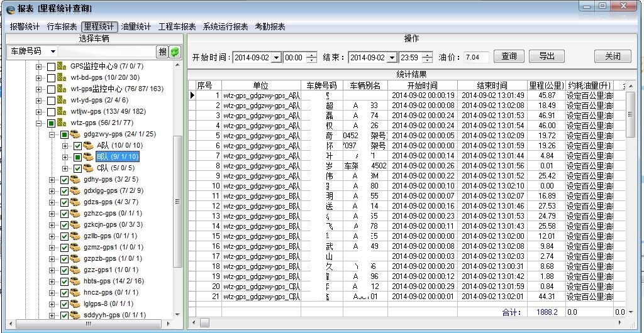Click the car icon beside A队
Screen dimensions: 644x333
(x=89, y=145)
